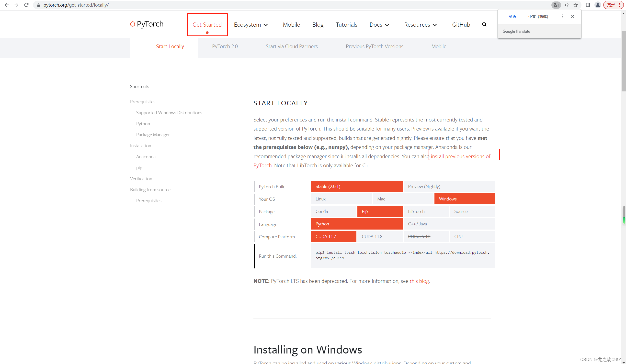Choose Windows as your OS

pos(465,199)
